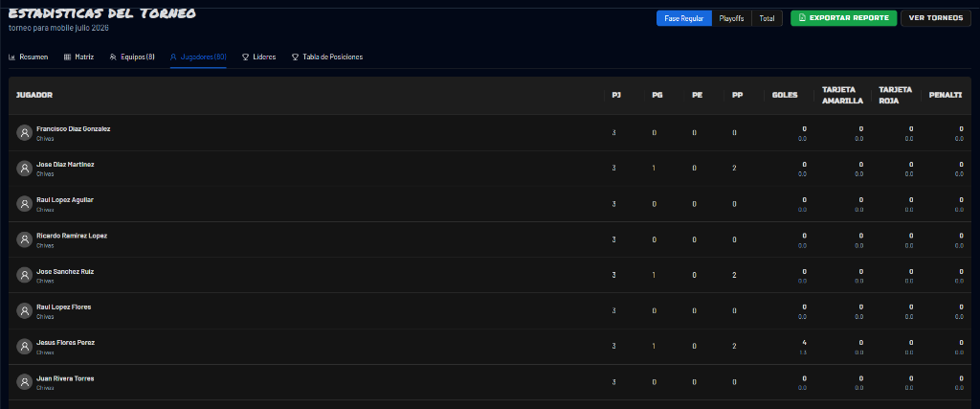
Task: Switch to the Total stats filter
Action: (767, 18)
